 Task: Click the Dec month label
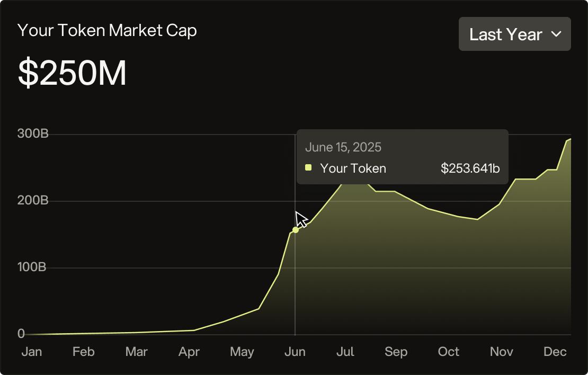[555, 352]
